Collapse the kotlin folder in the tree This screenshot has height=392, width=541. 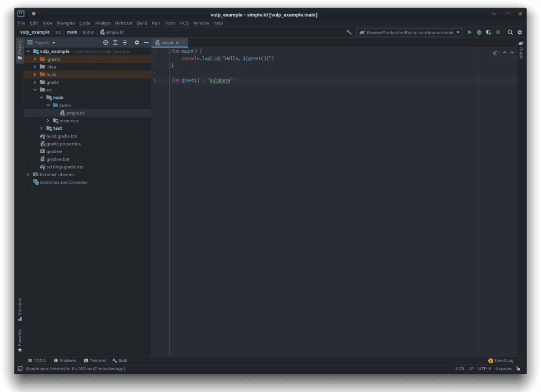(48, 105)
